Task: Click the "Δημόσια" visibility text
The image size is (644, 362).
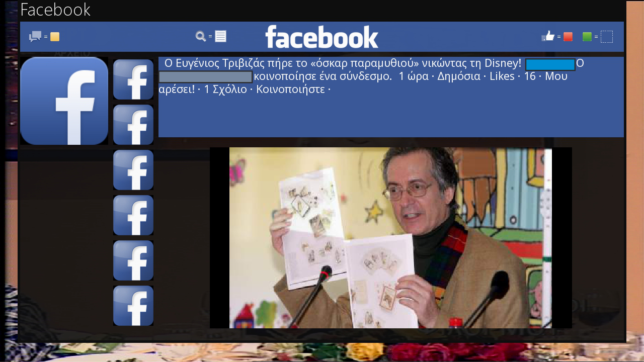Action: [458, 76]
